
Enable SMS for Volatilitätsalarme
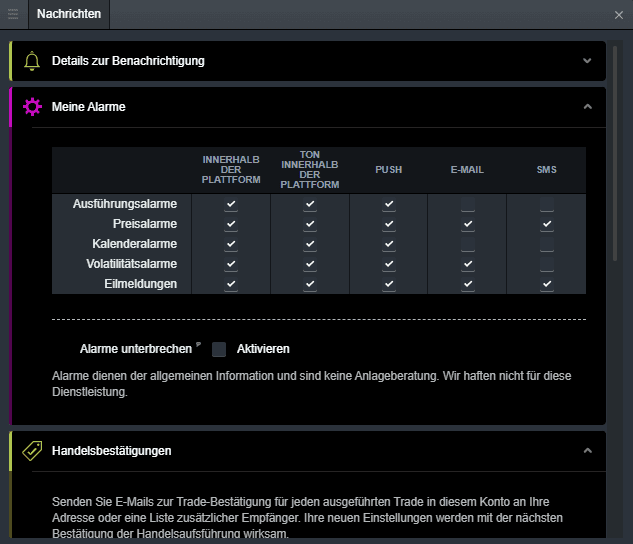pos(546,265)
